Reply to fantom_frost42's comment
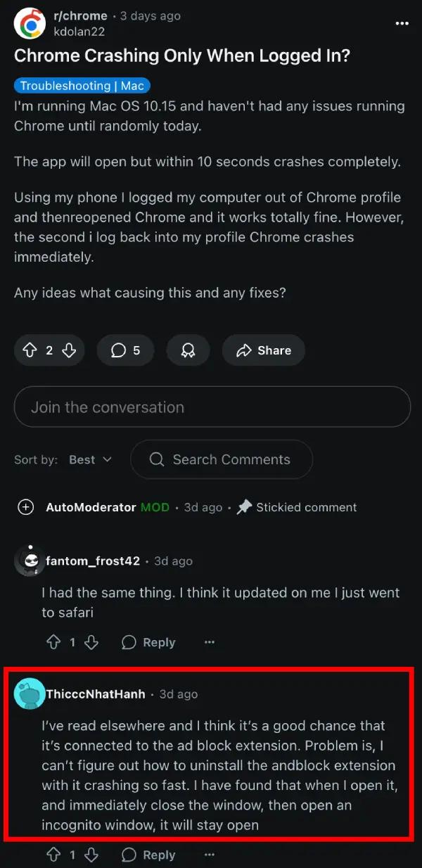 pyautogui.click(x=148, y=642)
